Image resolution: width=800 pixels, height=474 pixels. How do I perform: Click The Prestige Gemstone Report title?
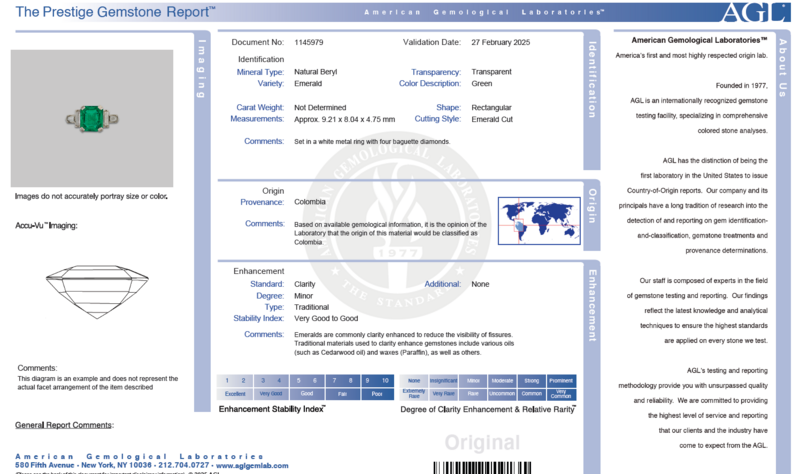[x=115, y=12]
